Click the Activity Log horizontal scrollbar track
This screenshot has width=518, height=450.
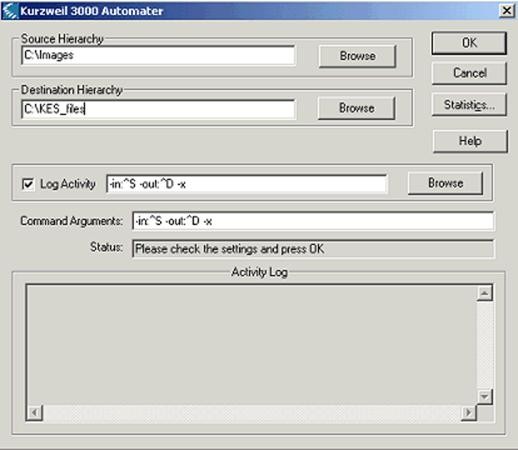point(252,413)
